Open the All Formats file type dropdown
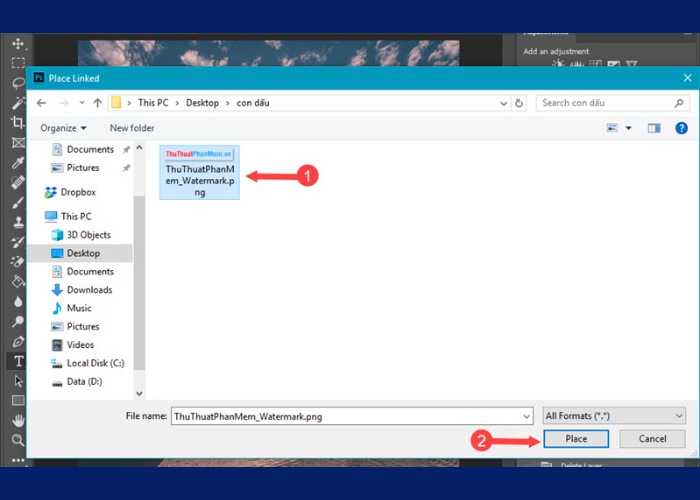 (614, 415)
